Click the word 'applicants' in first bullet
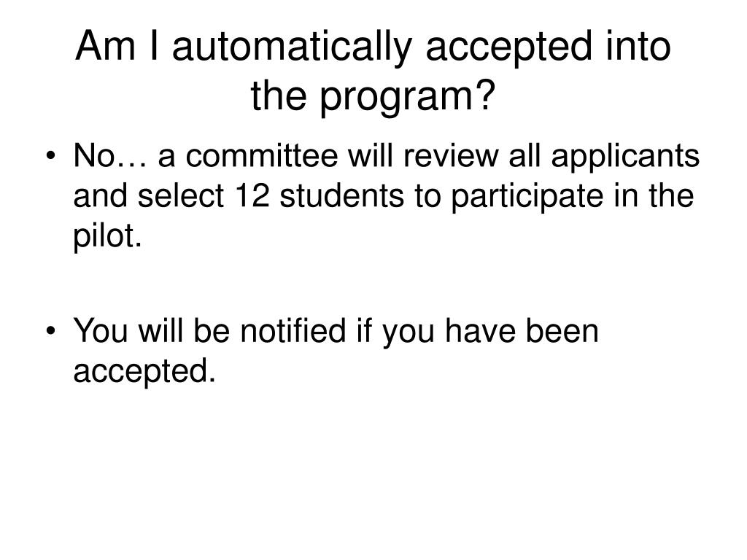The height and width of the screenshot is (560, 747). point(625,157)
